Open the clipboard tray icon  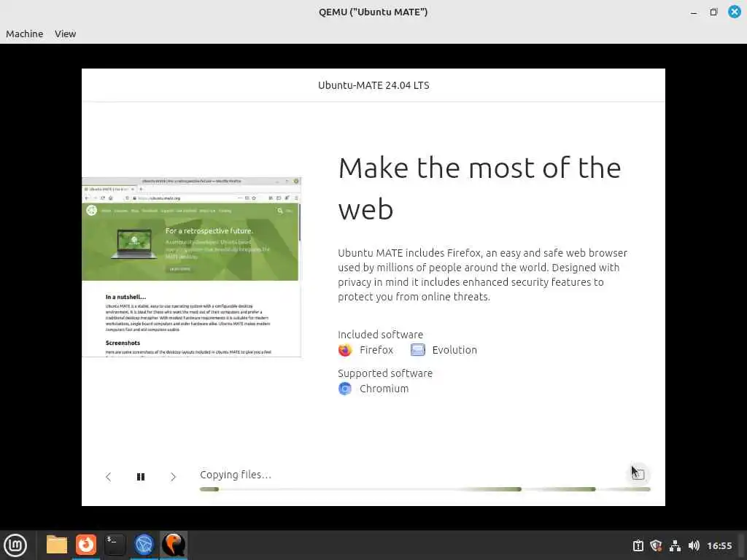638,545
